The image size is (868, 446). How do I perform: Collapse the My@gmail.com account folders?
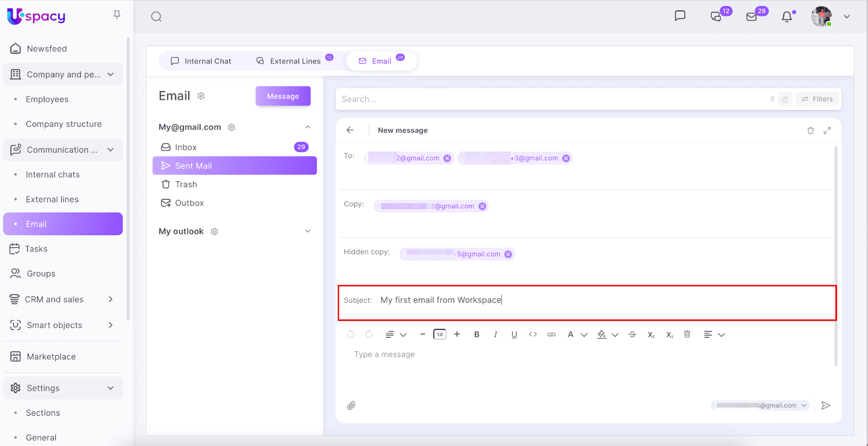[308, 127]
